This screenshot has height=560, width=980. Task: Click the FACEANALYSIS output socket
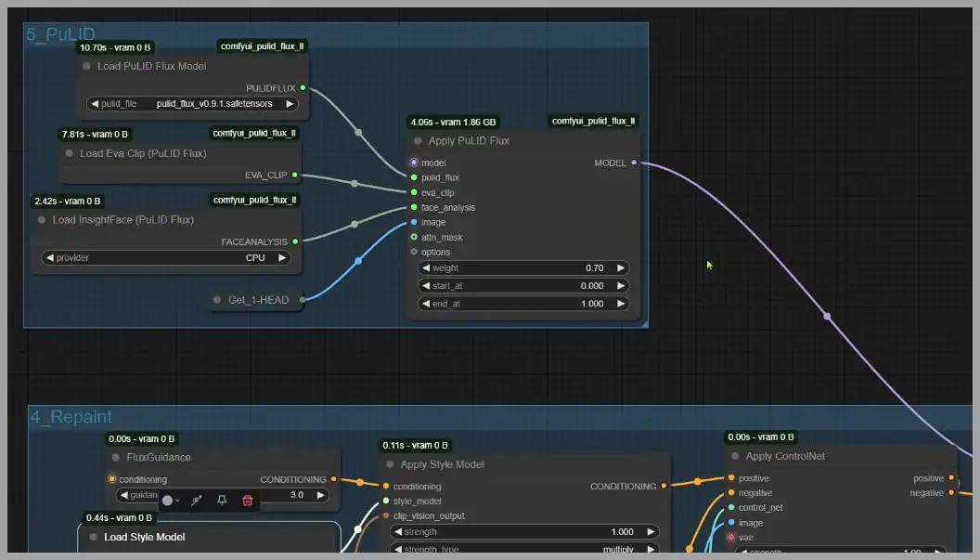tap(296, 241)
